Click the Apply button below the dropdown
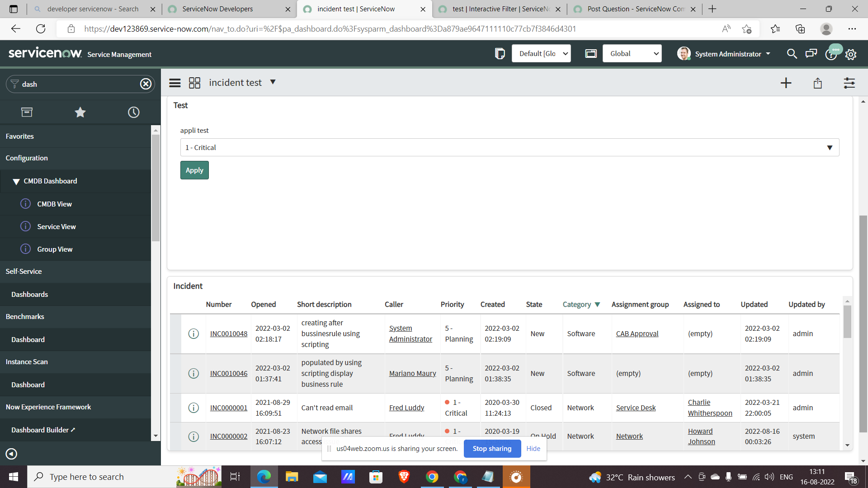 194,170
